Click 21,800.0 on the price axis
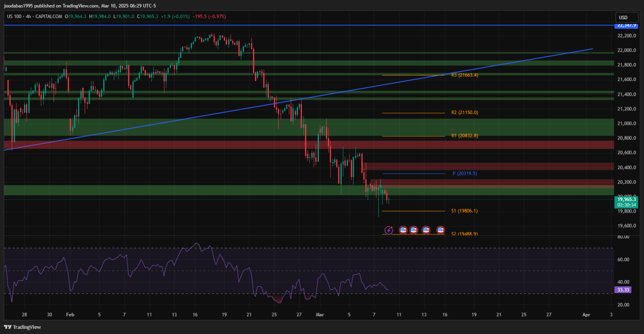Viewport: 644px width, 334px height. [x=626, y=65]
